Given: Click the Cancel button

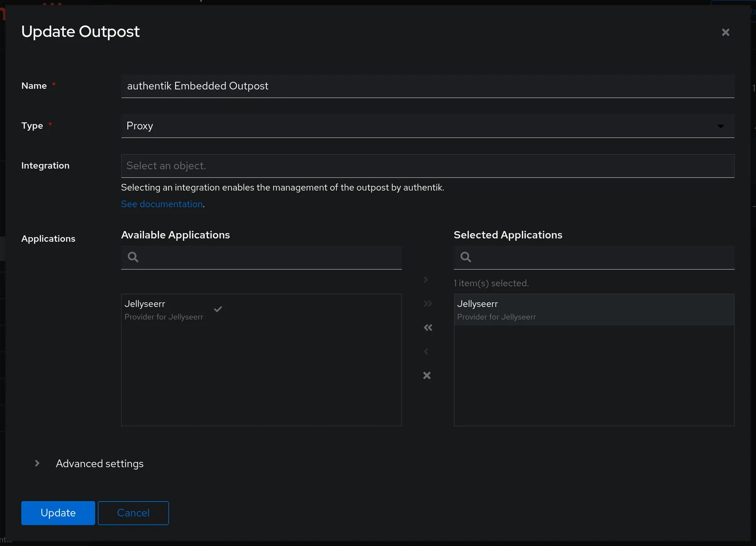Looking at the screenshot, I should (x=133, y=513).
